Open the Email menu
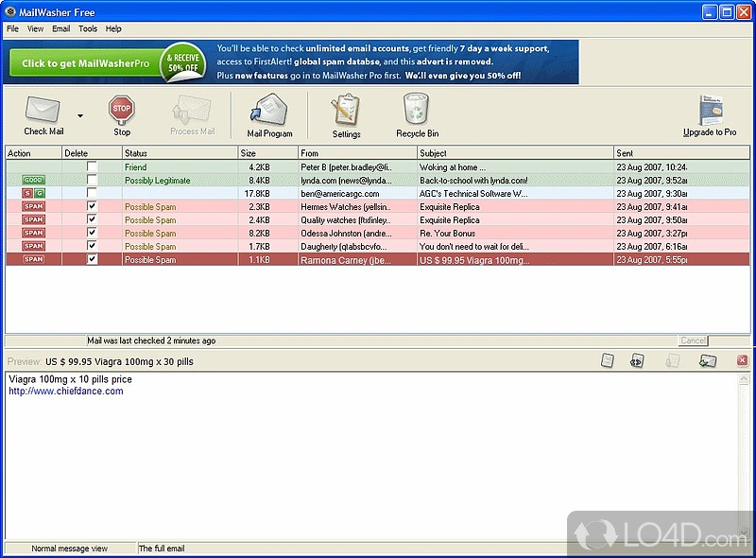The image size is (756, 558). pos(61,28)
